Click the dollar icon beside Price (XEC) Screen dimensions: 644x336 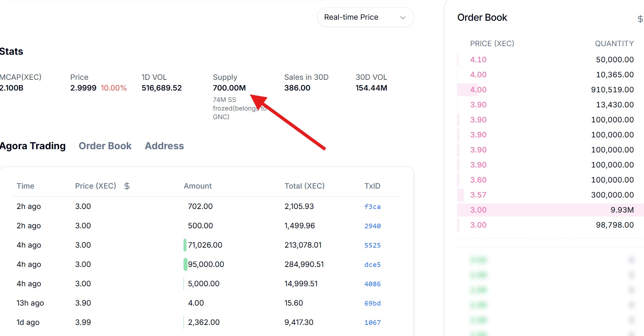coord(127,186)
